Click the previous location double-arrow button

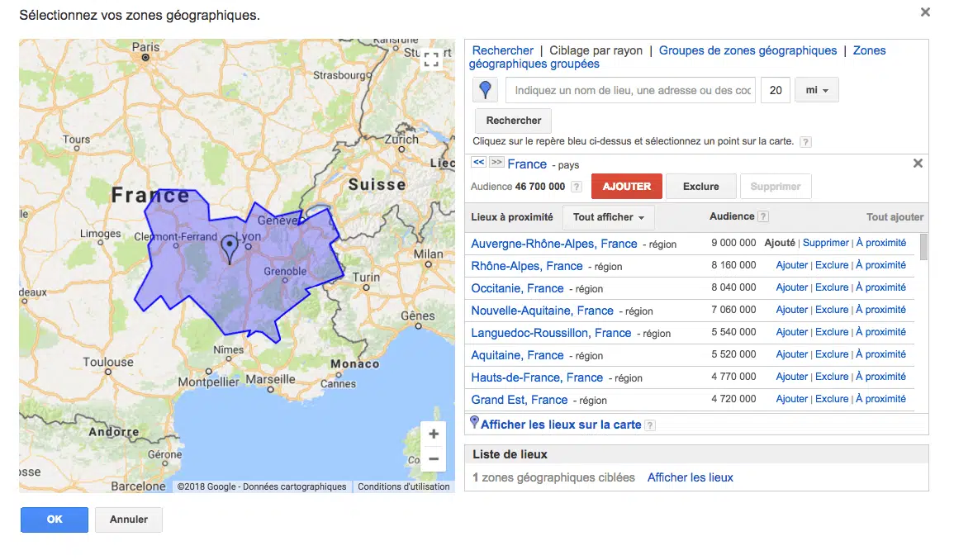(478, 163)
